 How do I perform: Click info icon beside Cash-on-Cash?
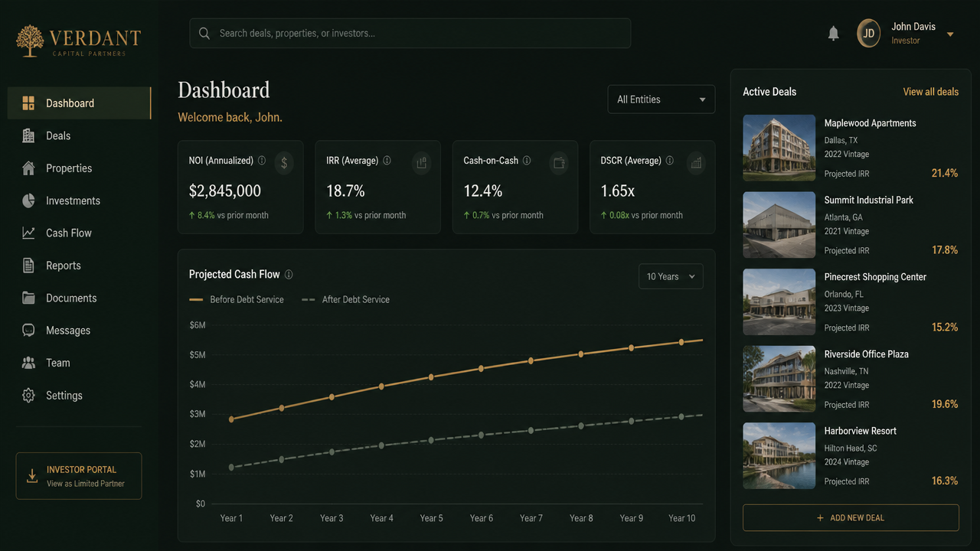[528, 161]
